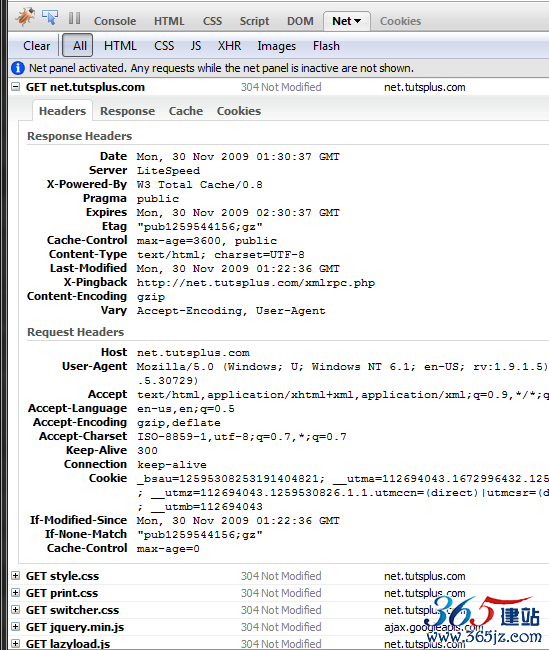Collapse the GET net.tutsplus.com request
The width and height of the screenshot is (549, 650).
tap(15, 87)
